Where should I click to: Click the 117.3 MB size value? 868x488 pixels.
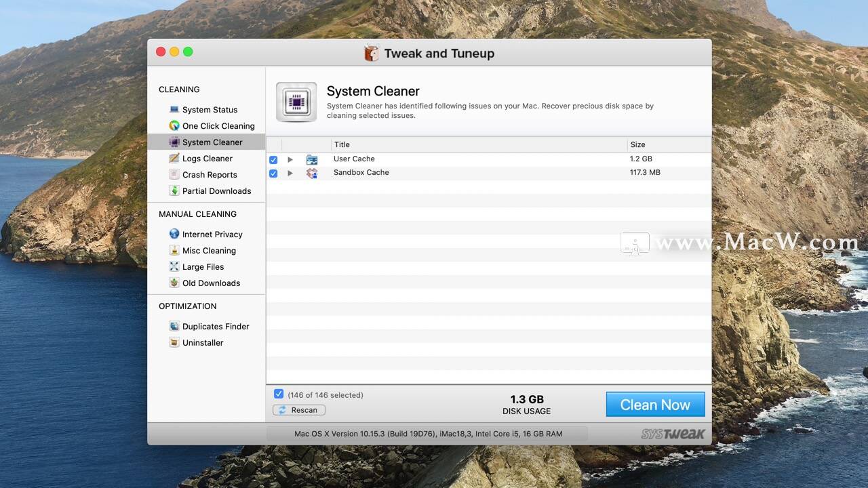645,172
